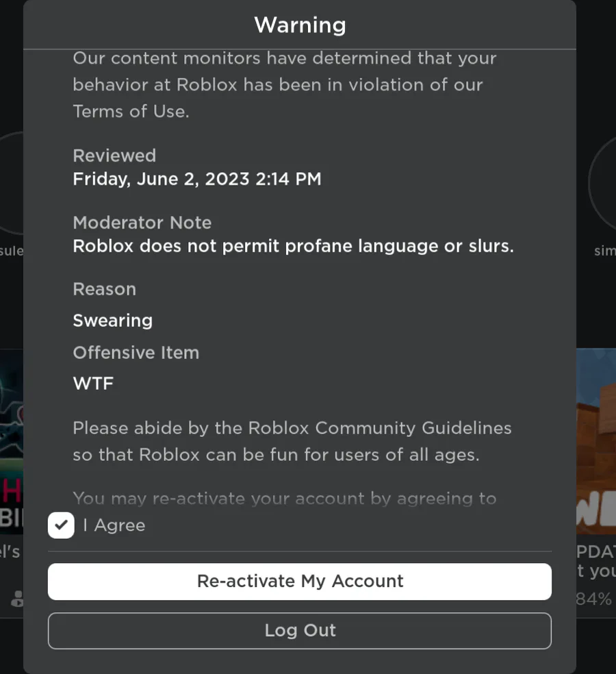This screenshot has width=616, height=674.
Task: Uncheck the I Agree checkbox
Action: click(61, 525)
